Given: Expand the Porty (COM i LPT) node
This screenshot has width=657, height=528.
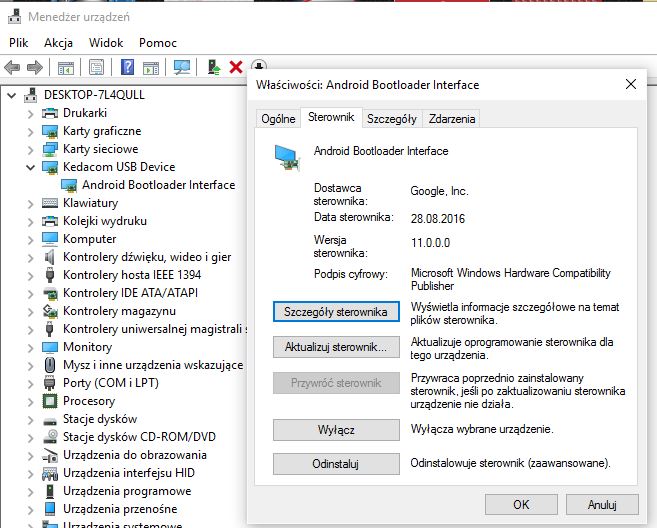Looking at the screenshot, I should 30,383.
